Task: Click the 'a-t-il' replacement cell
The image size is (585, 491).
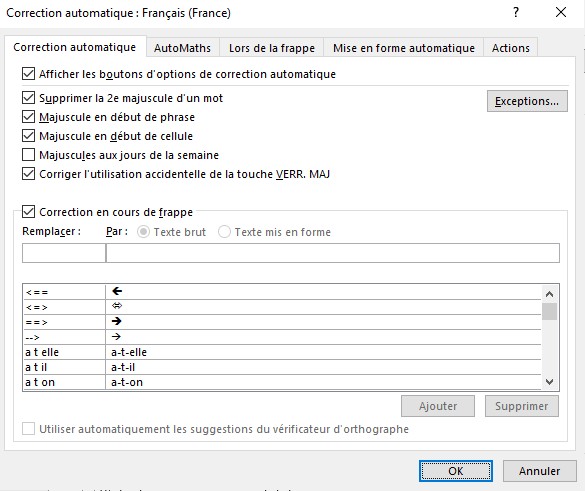Action: click(323, 367)
